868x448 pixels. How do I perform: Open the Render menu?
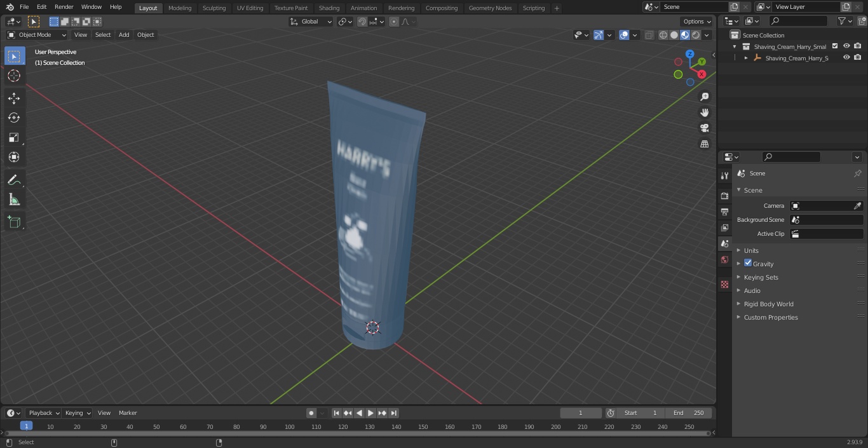click(x=64, y=7)
